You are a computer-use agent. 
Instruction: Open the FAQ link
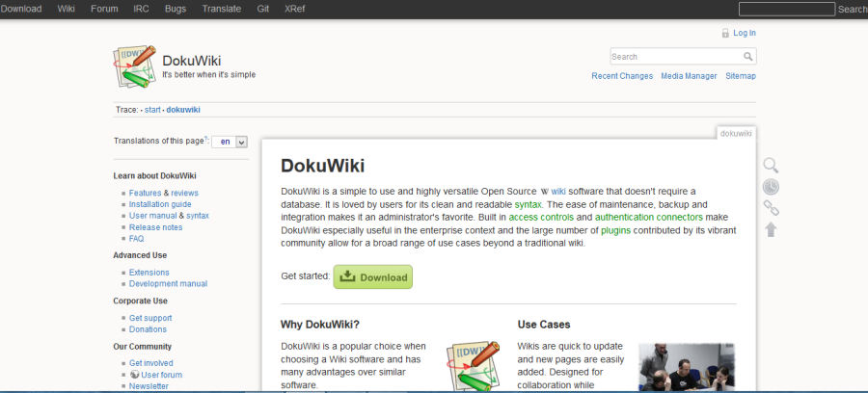(136, 239)
